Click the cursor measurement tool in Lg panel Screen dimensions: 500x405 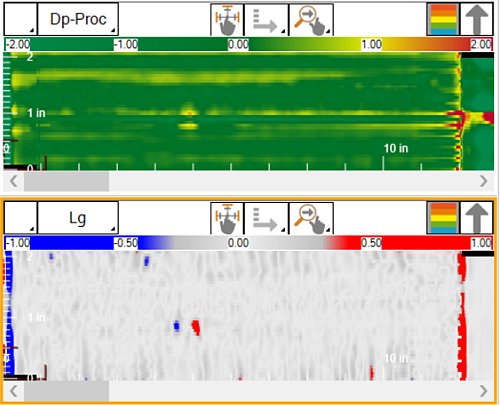227,218
